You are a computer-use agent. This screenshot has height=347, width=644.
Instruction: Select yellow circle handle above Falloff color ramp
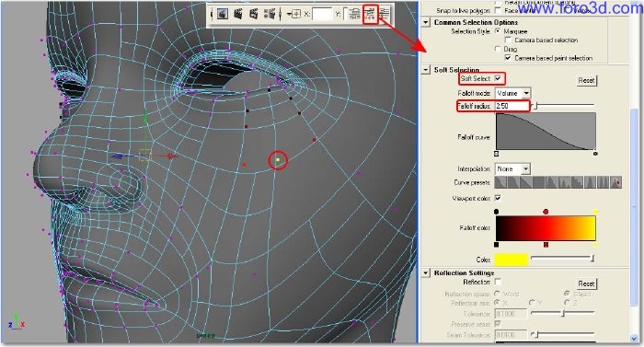coord(595,212)
